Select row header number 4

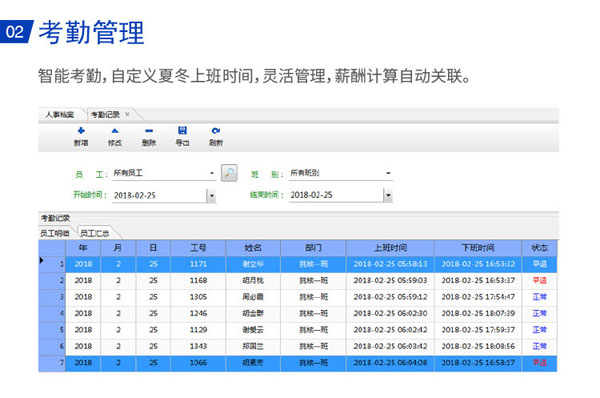pos(52,313)
